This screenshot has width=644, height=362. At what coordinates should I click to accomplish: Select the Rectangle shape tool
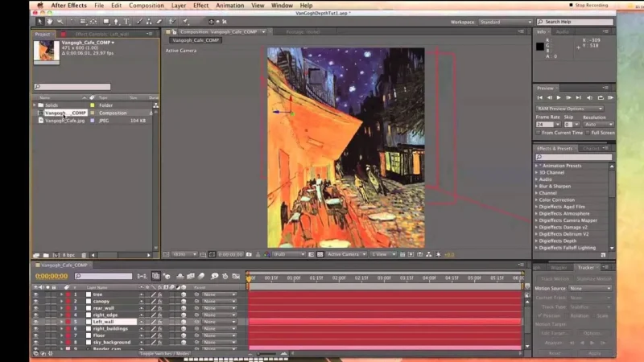click(105, 22)
